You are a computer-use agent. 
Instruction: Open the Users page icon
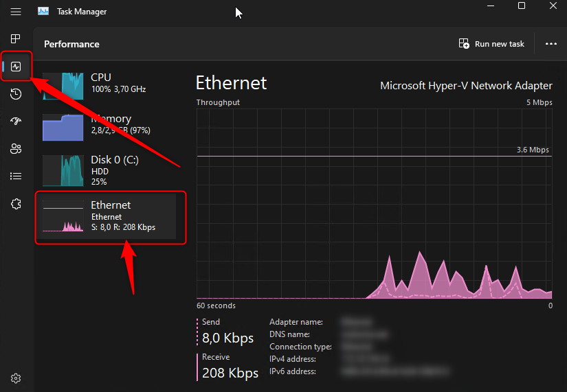(16, 148)
